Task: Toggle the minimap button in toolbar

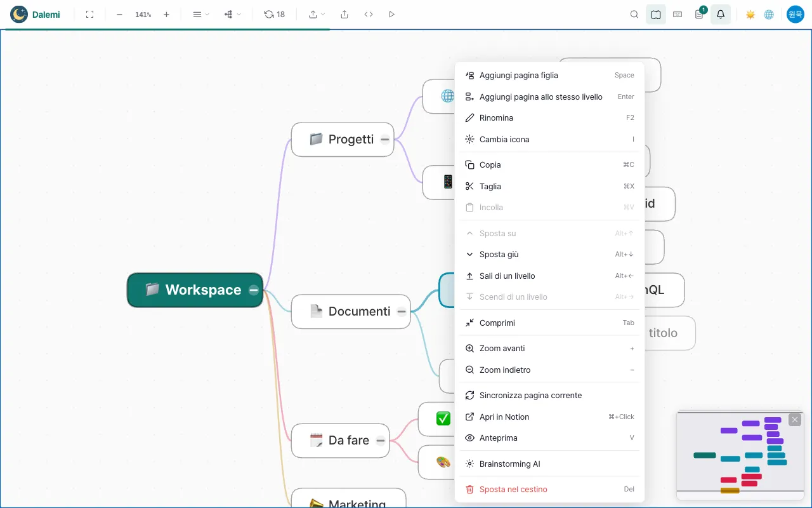Action: tap(656, 14)
